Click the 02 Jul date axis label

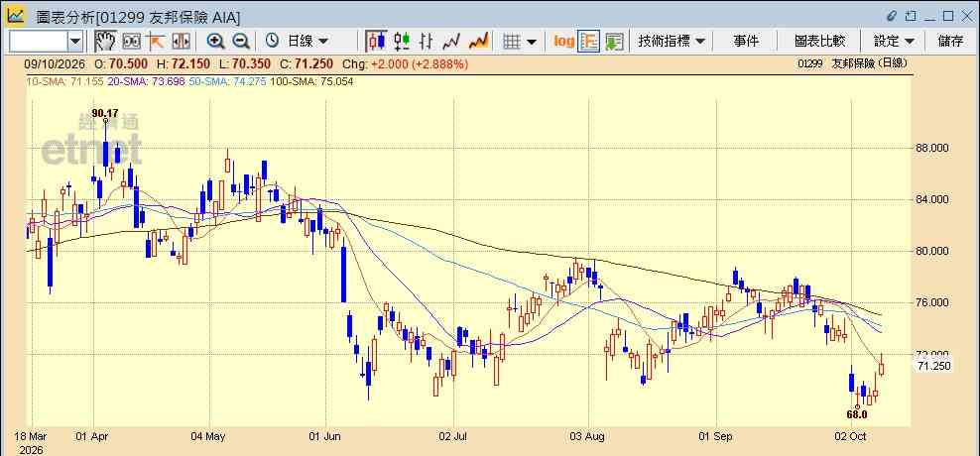pyautogui.click(x=453, y=436)
